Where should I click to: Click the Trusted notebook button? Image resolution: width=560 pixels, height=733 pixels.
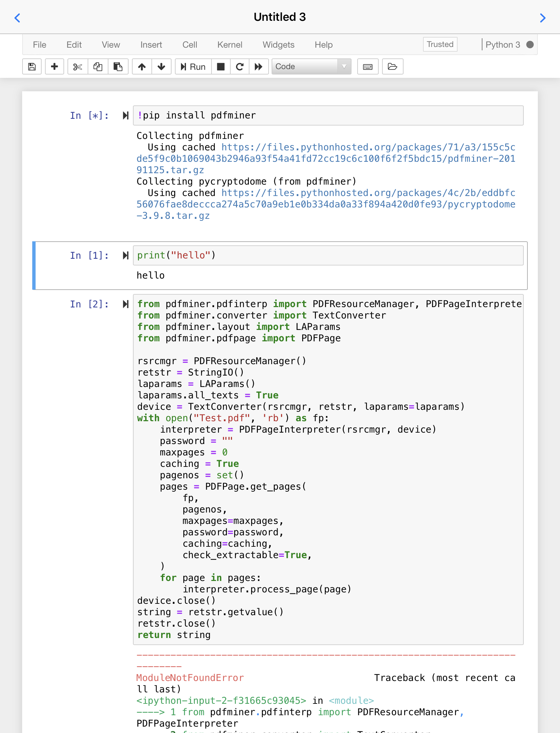click(440, 44)
